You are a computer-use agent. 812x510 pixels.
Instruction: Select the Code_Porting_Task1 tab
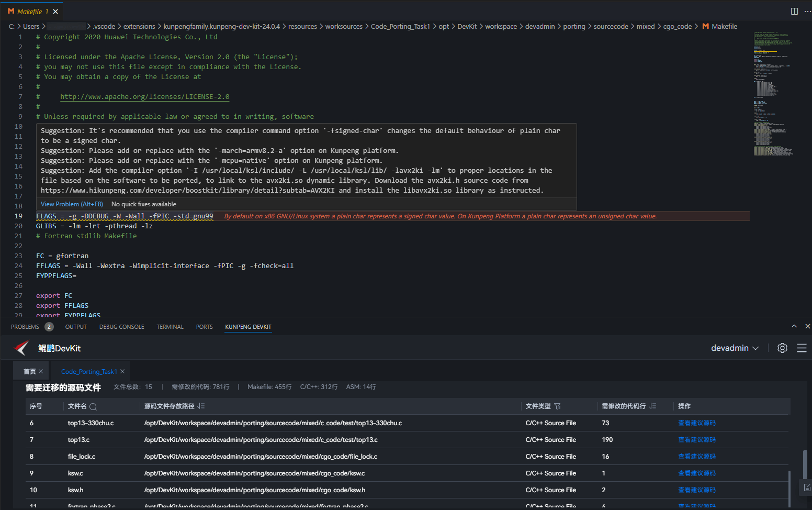coord(89,371)
